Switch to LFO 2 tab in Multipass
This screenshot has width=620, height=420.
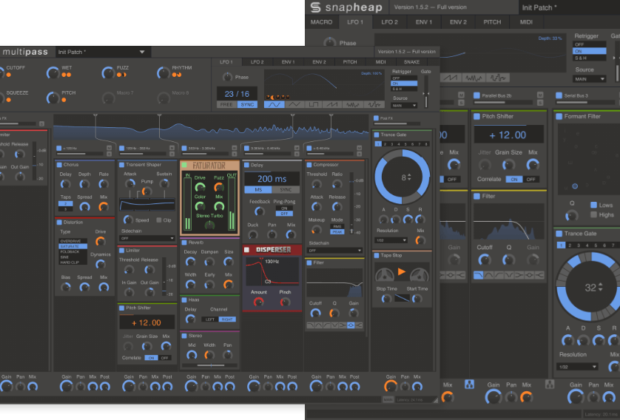(257, 62)
